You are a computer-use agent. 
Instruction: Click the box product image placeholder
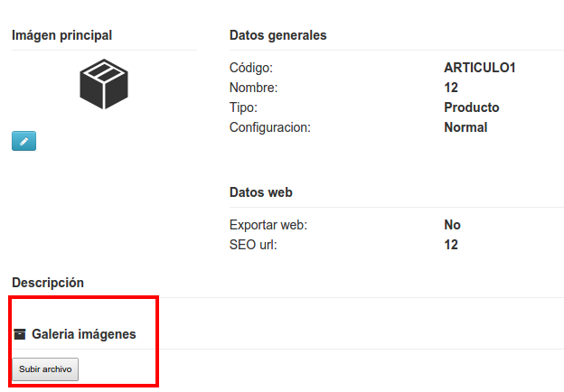104,84
